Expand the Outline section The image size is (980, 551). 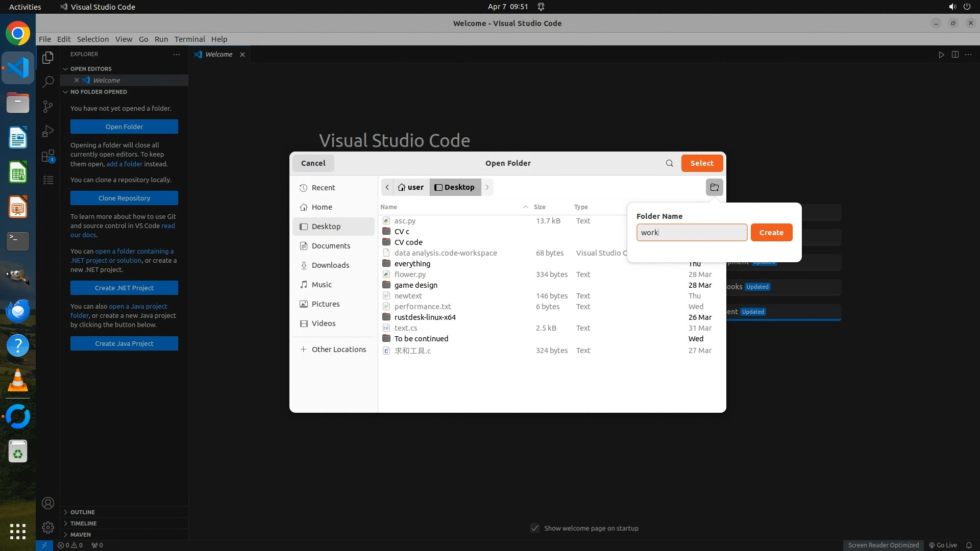tap(82, 512)
